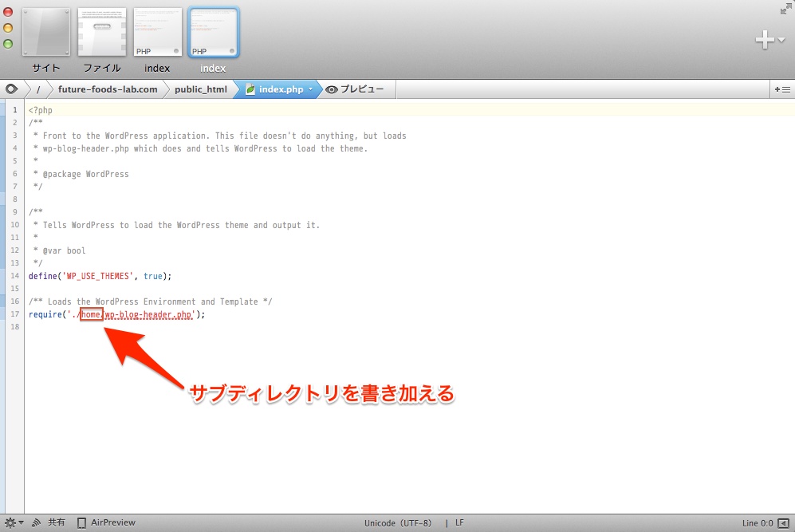Click the 共有 share button
The image size is (795, 532).
(57, 522)
